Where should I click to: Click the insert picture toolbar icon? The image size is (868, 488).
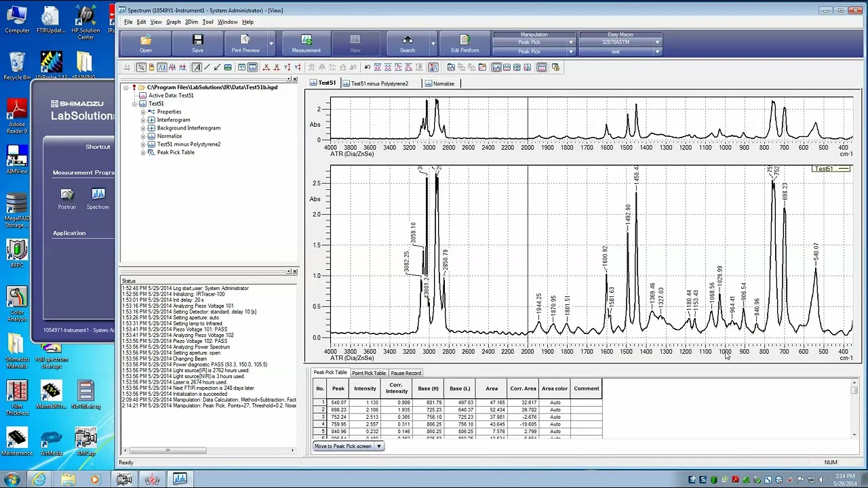pos(228,67)
